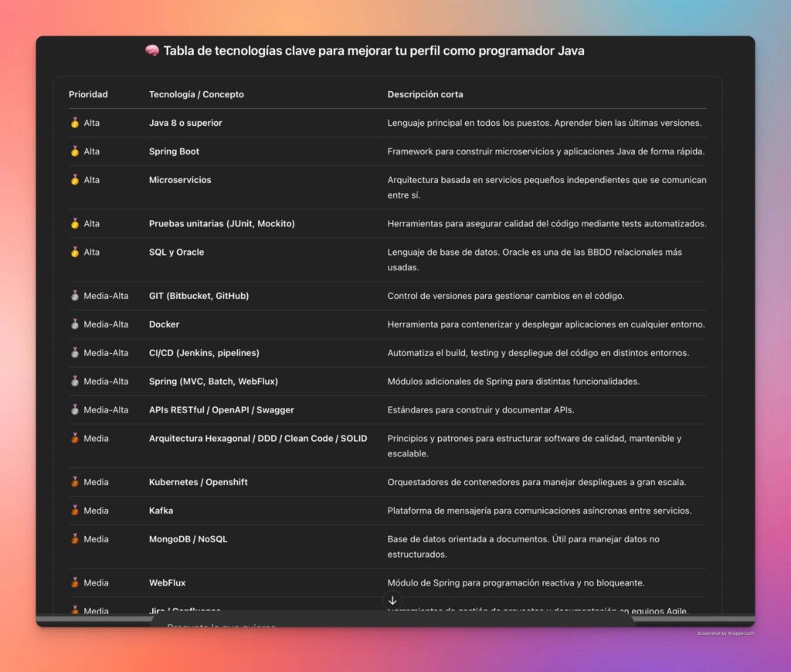
Task: Click the gold medal in the Spring Boot row
Action: (x=75, y=151)
